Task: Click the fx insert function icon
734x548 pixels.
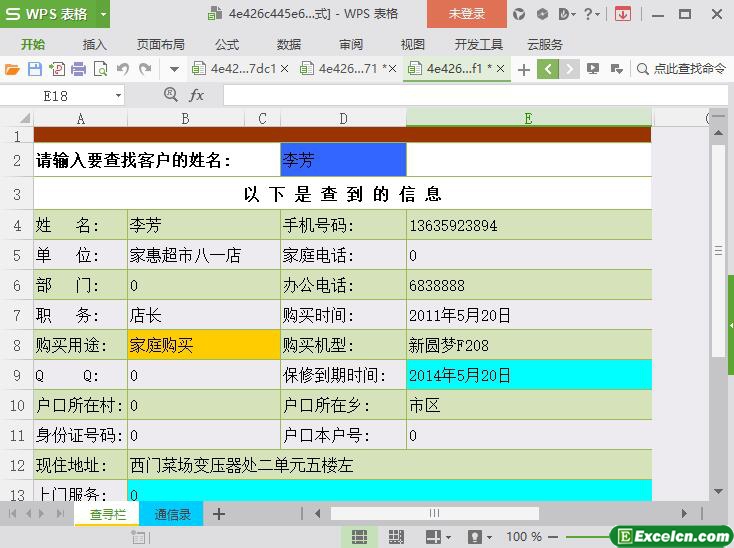Action: click(197, 95)
